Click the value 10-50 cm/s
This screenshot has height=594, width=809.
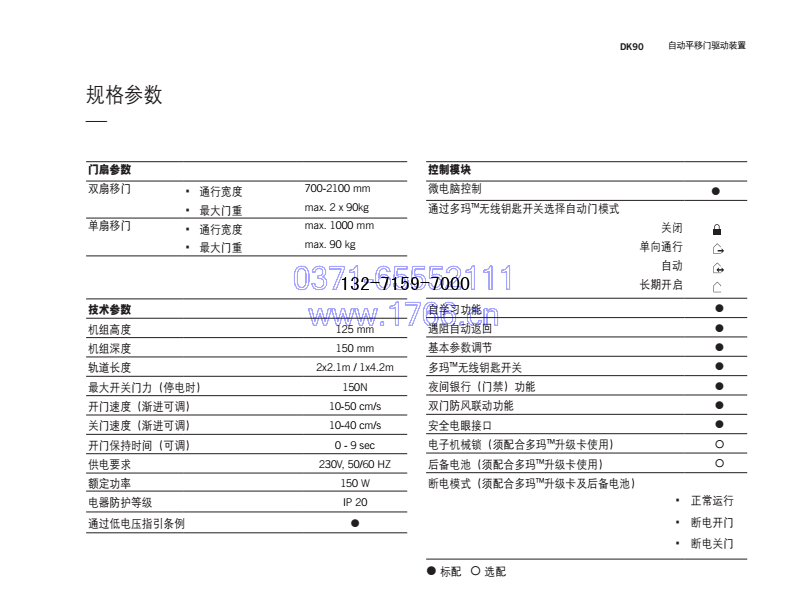point(355,407)
